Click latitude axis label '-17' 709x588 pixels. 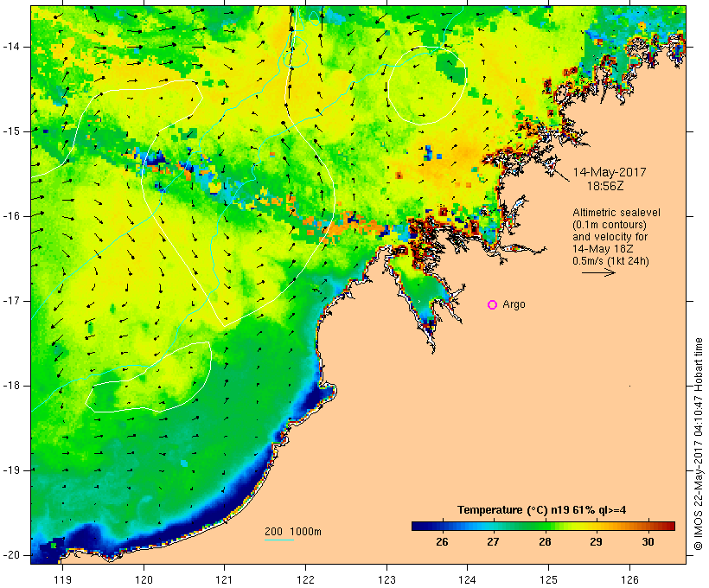point(11,301)
